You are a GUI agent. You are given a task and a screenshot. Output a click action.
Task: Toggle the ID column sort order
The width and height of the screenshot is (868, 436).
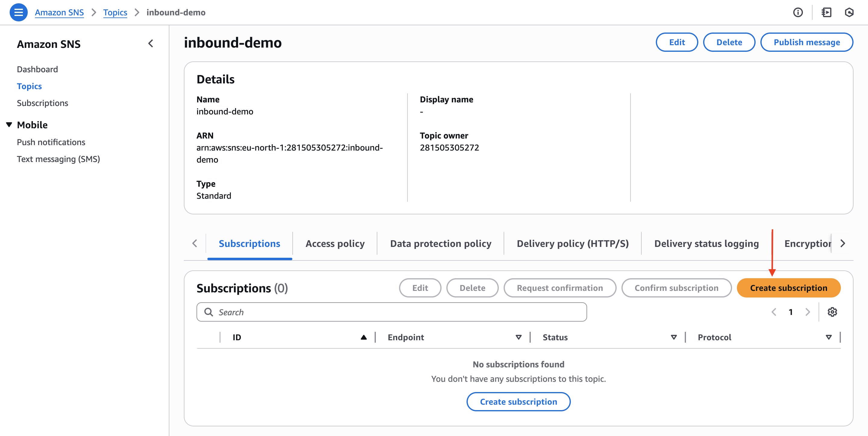[364, 337]
